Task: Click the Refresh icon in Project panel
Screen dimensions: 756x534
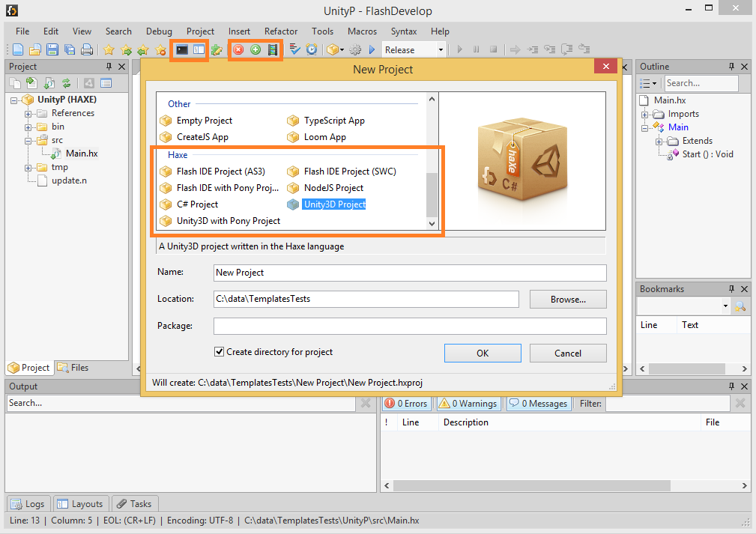Action: tap(67, 83)
